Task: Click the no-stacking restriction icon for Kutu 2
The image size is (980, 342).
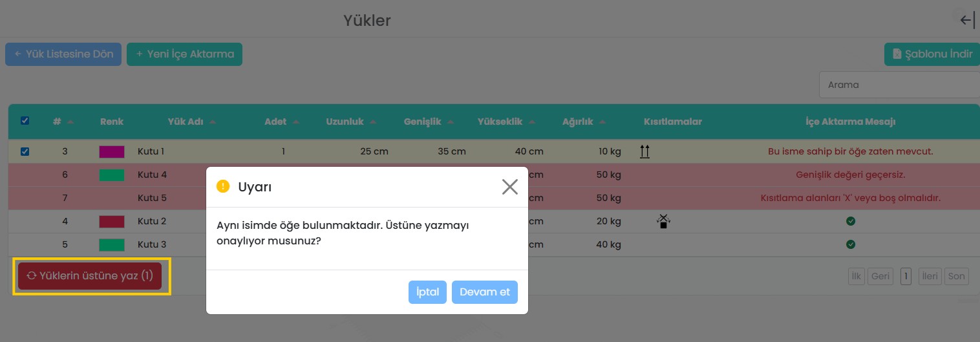Action: [663, 222]
